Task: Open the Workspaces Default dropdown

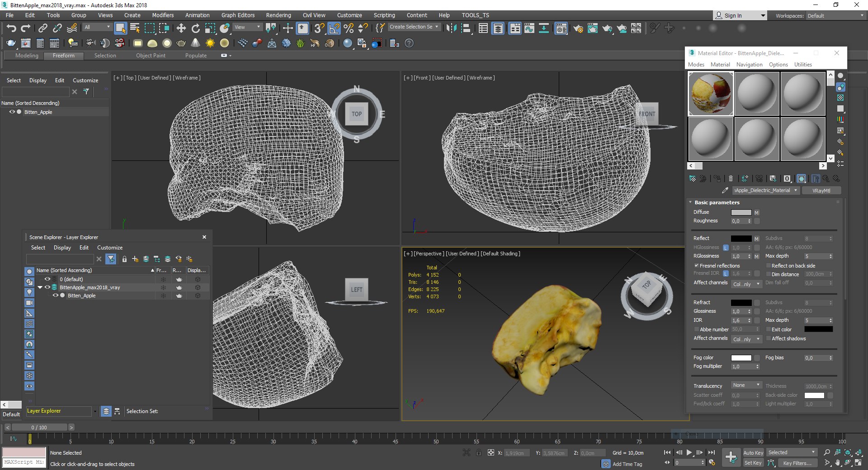Action: [x=835, y=16]
